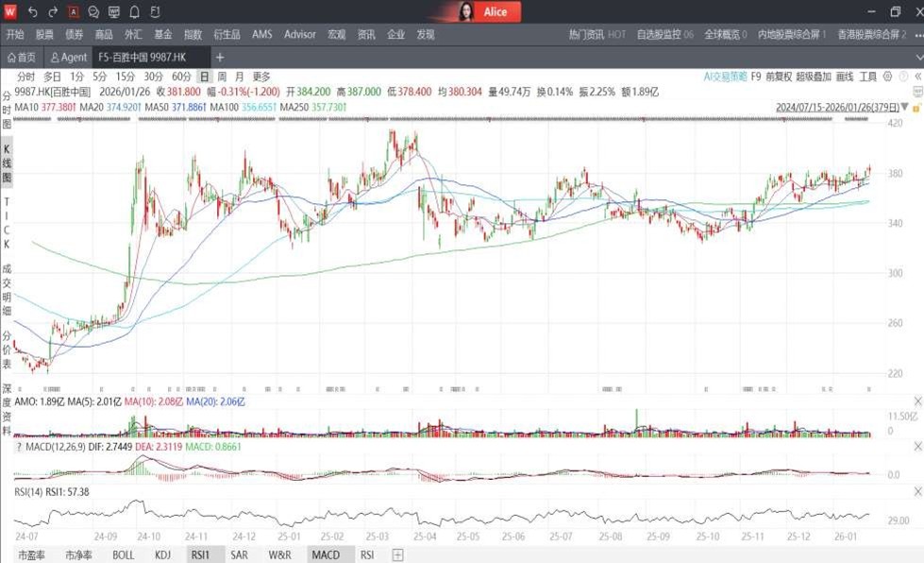Click the F1 help icon
The height and width of the screenshot is (563, 924).
point(155,12)
